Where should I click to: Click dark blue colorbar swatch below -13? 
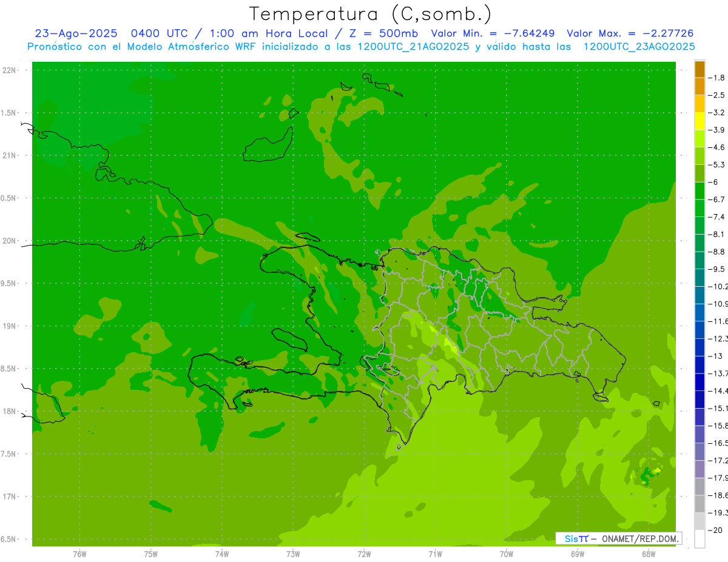(x=699, y=364)
